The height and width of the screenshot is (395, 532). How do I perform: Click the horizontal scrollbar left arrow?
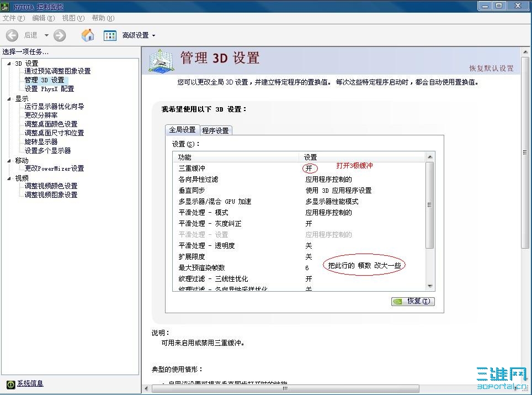tap(147, 388)
